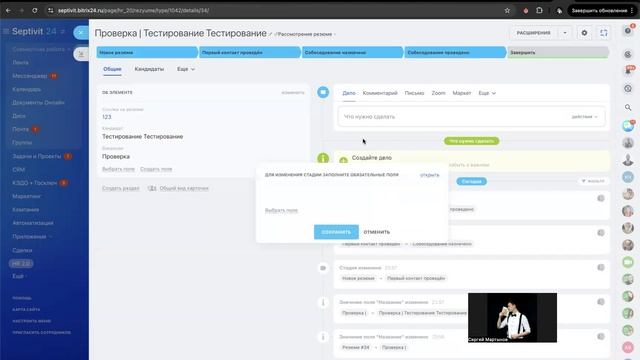Open CRM in the left sidebar
The height and width of the screenshot is (360, 640).
(x=18, y=169)
